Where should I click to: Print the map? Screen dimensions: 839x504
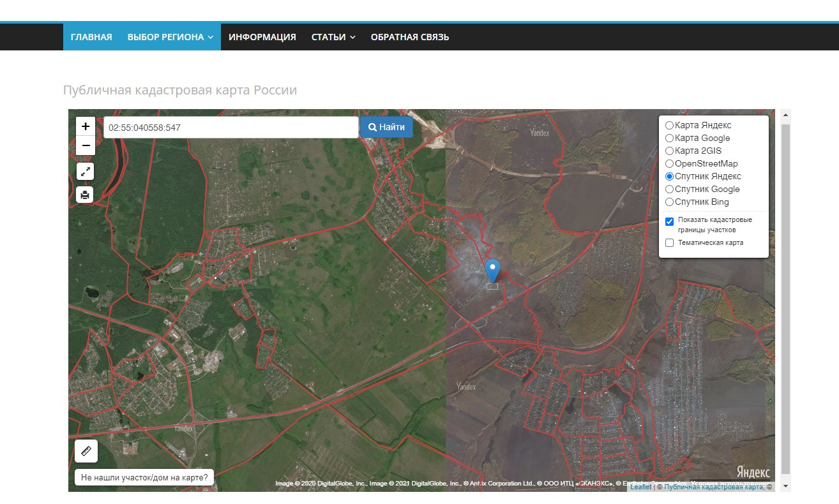pyautogui.click(x=86, y=195)
